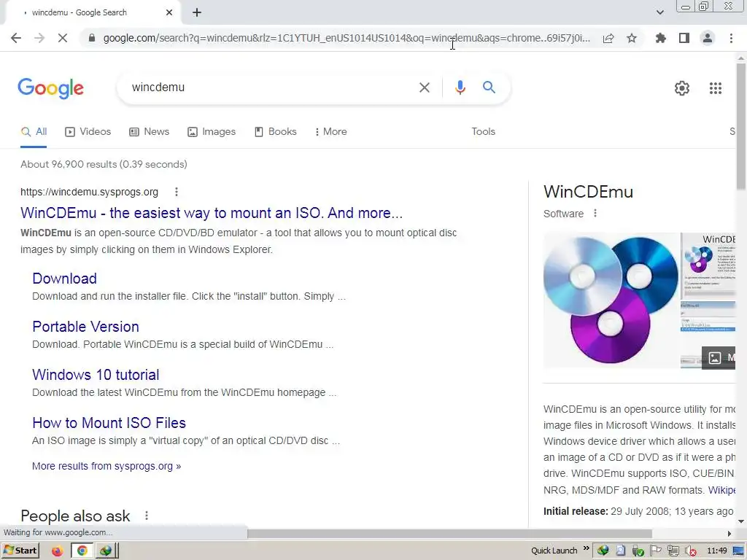The image size is (747, 560).
Task: Stop loading the page
Action: point(63,38)
